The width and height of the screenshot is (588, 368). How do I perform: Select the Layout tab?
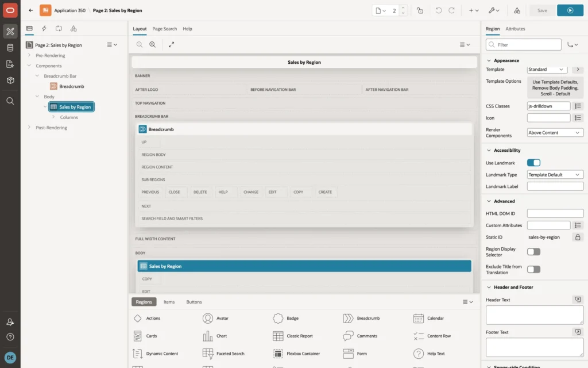pyautogui.click(x=140, y=29)
